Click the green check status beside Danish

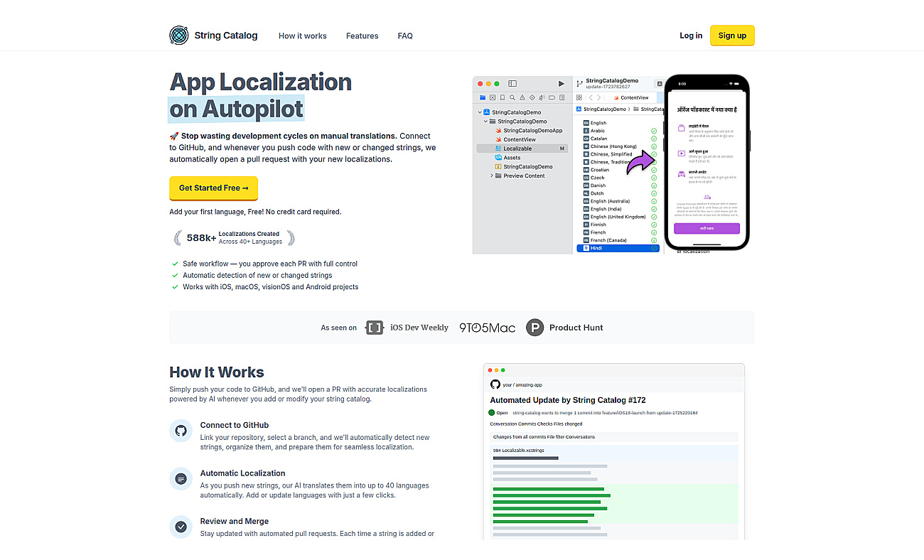click(654, 185)
